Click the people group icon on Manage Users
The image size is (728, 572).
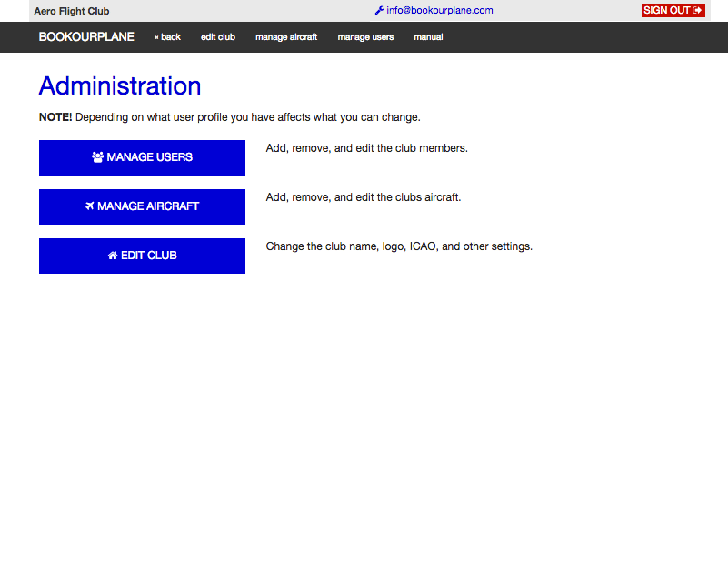tap(97, 157)
